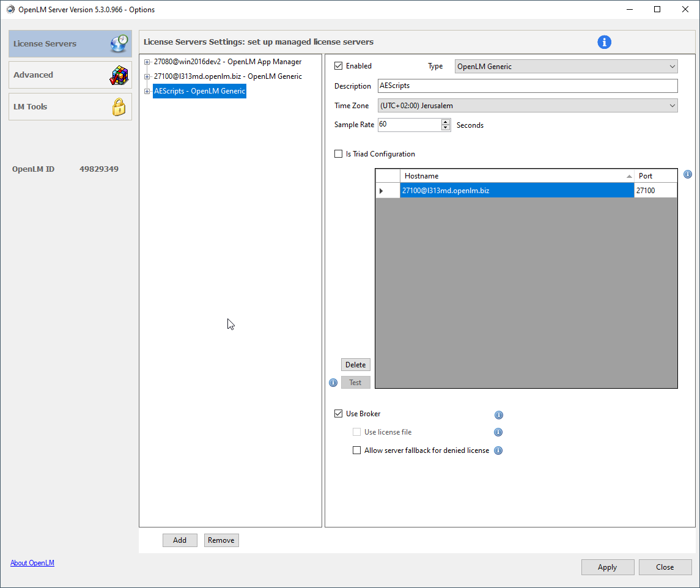Image resolution: width=700 pixels, height=588 pixels.
Task: Open the Type dropdown
Action: point(566,67)
